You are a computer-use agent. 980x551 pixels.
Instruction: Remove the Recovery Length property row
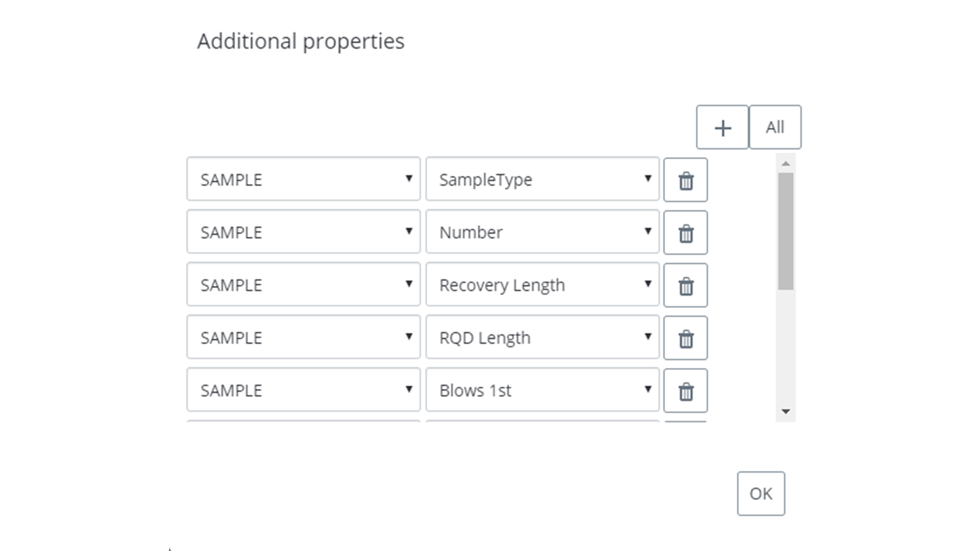685,285
